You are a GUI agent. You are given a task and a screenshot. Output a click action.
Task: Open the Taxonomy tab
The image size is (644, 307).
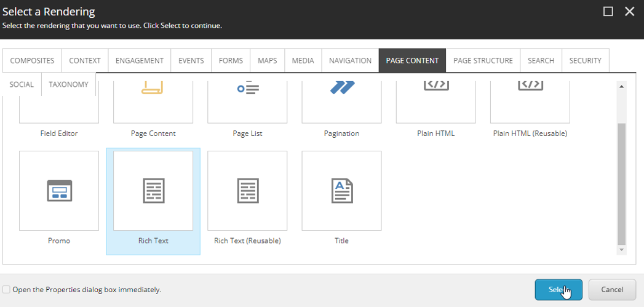click(68, 84)
